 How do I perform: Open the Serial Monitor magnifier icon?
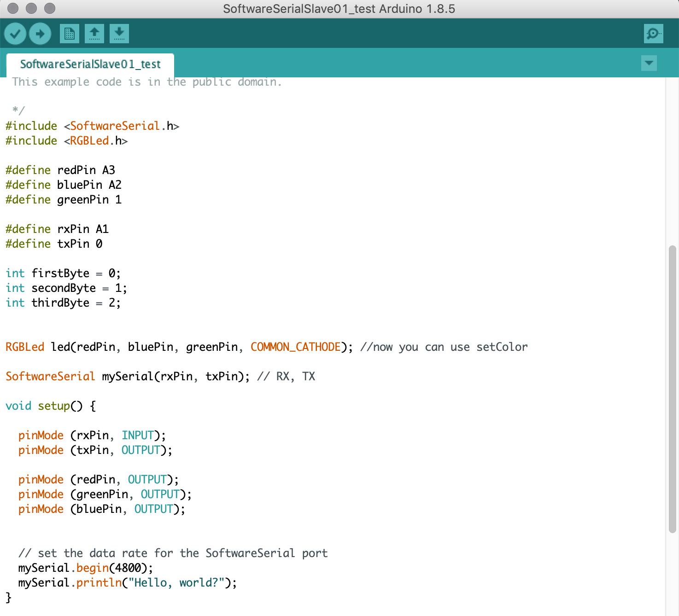point(654,34)
